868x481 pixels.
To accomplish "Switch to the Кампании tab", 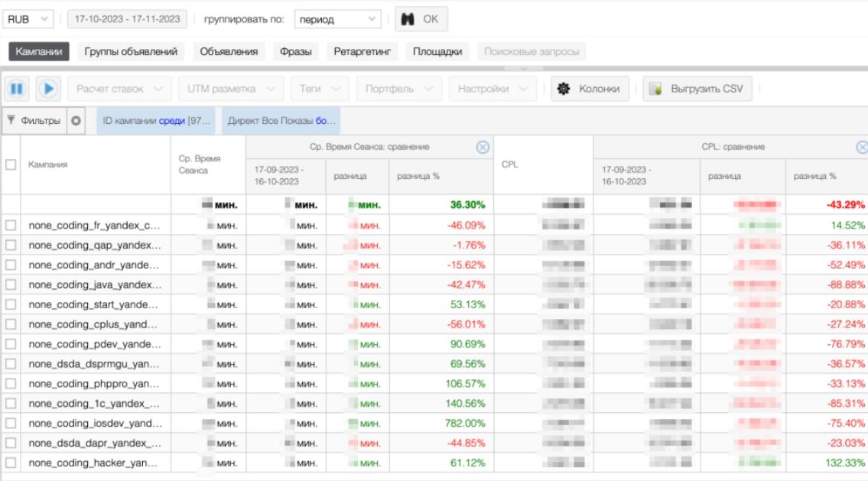I will tap(39, 51).
